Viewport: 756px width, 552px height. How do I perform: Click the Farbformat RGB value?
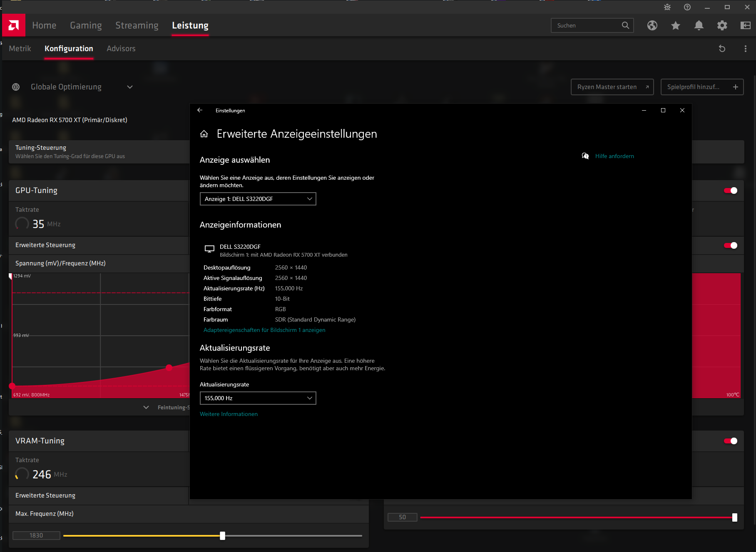click(x=280, y=309)
